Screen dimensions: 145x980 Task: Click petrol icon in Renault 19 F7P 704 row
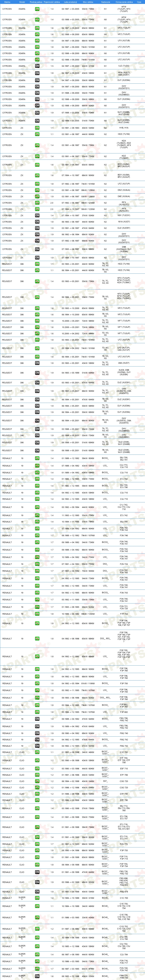(x=37, y=614)
